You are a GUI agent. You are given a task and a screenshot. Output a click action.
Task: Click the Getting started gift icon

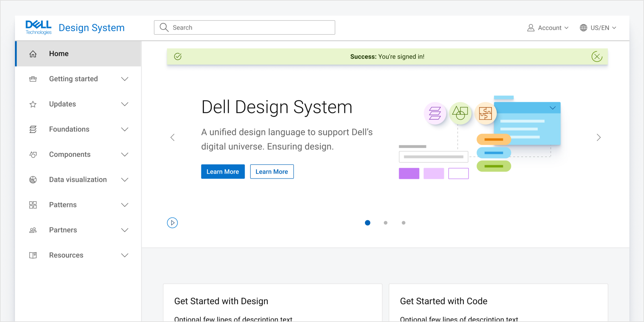[33, 79]
